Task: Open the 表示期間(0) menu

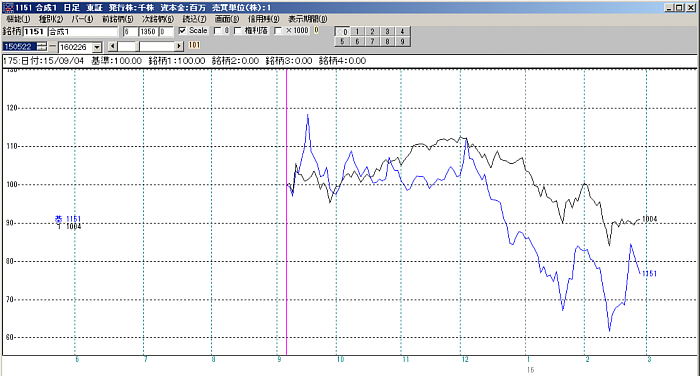Action: [x=308, y=19]
